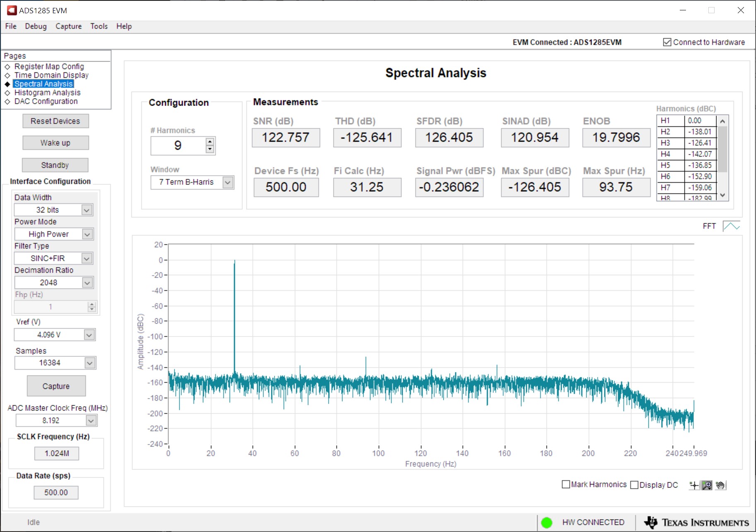Click the Harmonics table scrollbar thumb
The image size is (756, 532).
coord(722,149)
